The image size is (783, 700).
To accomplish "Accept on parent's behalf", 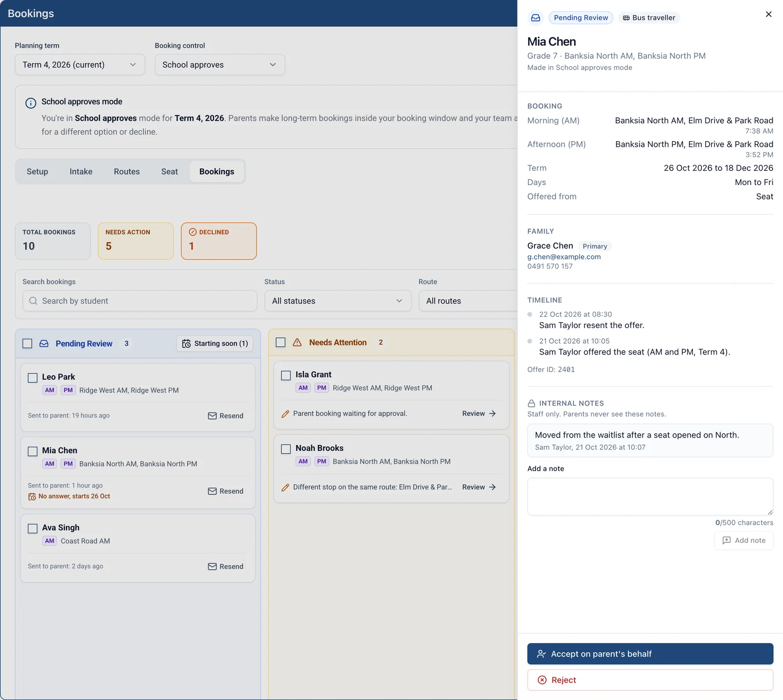I will [650, 654].
